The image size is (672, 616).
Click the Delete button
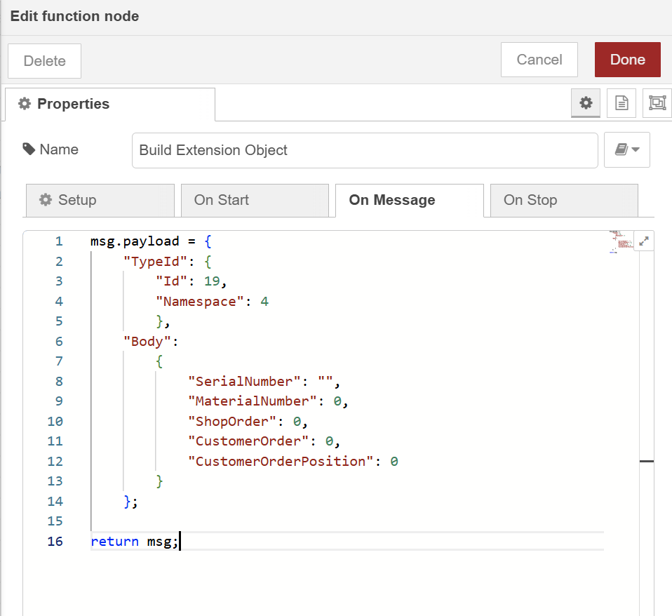pos(45,61)
